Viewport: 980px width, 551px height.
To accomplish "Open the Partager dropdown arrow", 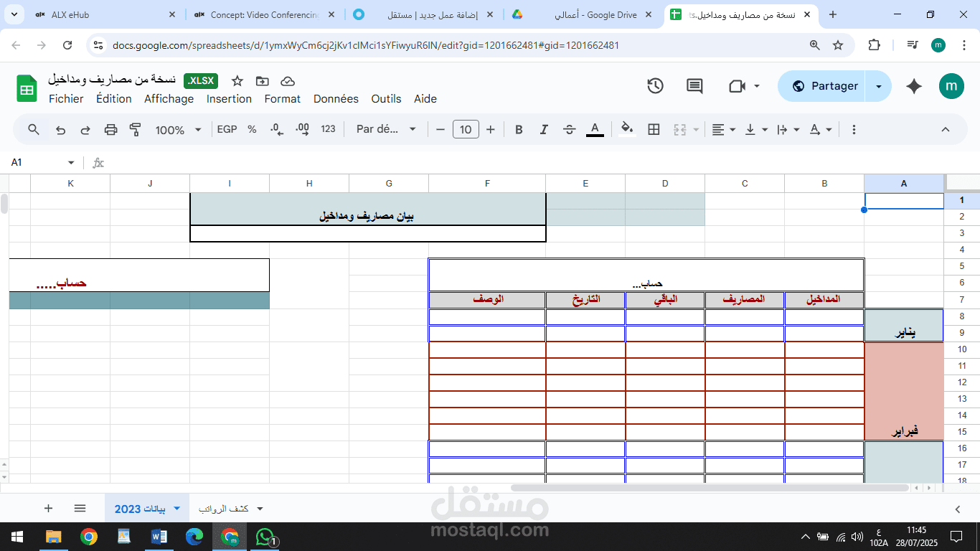I will click(879, 86).
